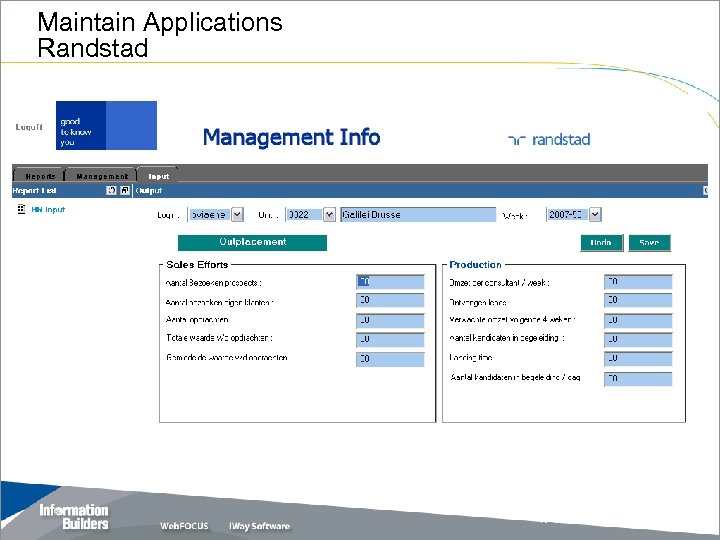Image resolution: width=720 pixels, height=540 pixels.
Task: Click the Management Info heading
Action: [x=292, y=137]
